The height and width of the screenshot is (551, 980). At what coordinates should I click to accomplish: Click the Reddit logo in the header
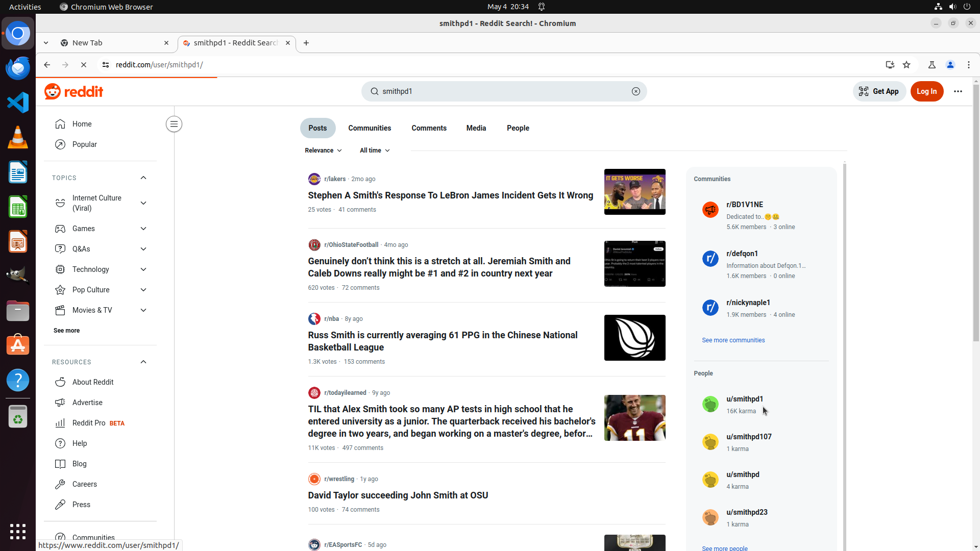click(74, 91)
